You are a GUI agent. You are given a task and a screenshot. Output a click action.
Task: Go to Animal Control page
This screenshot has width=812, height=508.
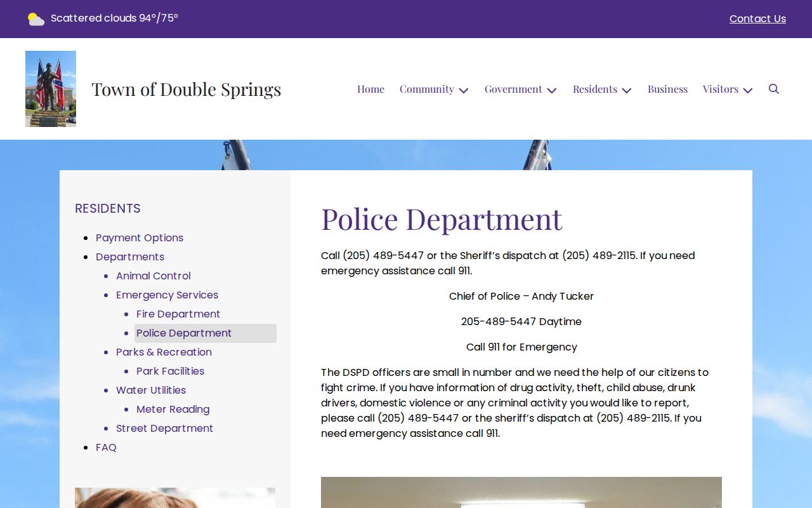point(154,276)
